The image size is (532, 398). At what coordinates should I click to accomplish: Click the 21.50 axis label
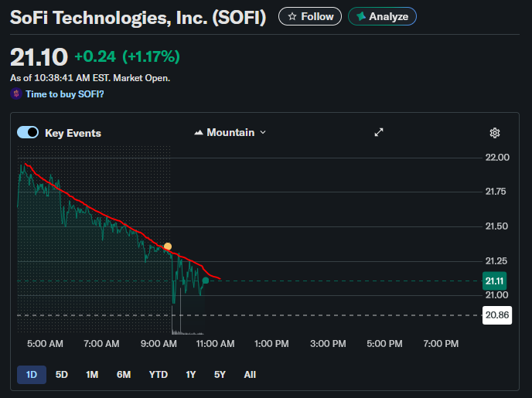point(496,226)
